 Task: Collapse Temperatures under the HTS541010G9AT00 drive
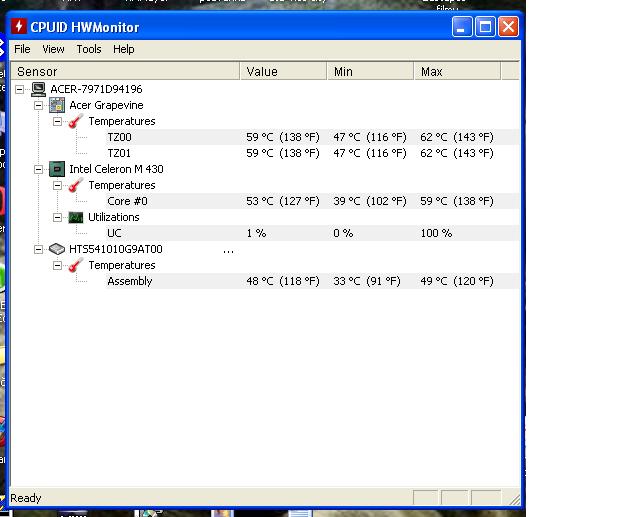[58, 265]
